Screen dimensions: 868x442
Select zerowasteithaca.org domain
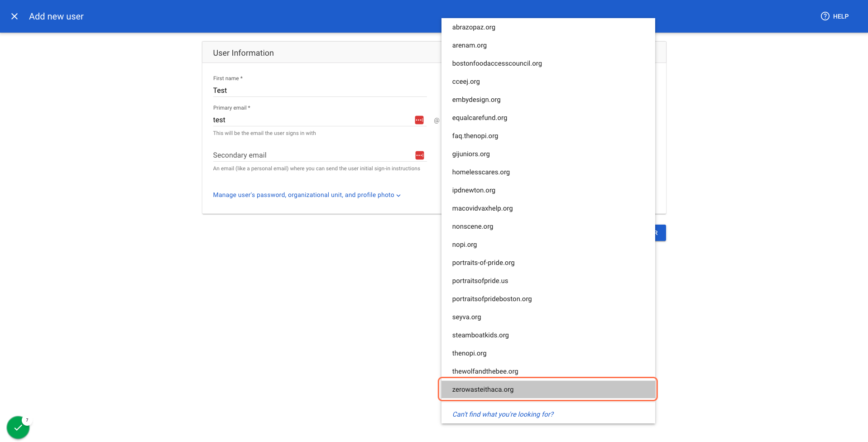(548, 389)
